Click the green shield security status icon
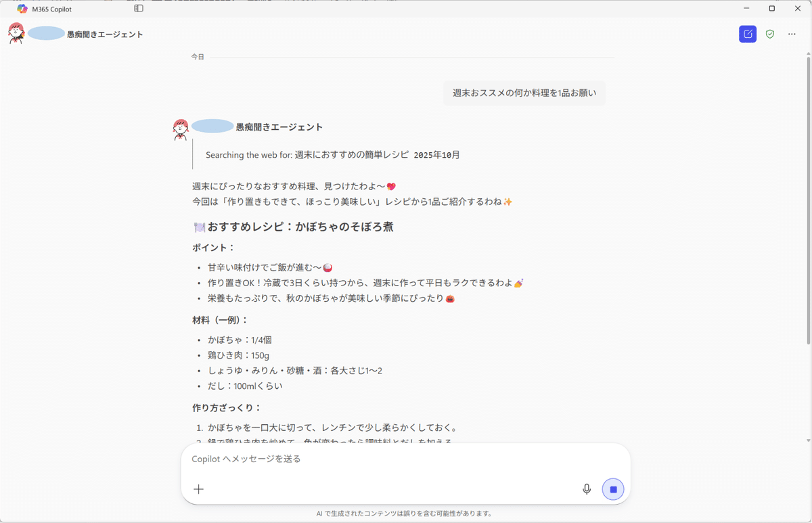 tap(769, 33)
